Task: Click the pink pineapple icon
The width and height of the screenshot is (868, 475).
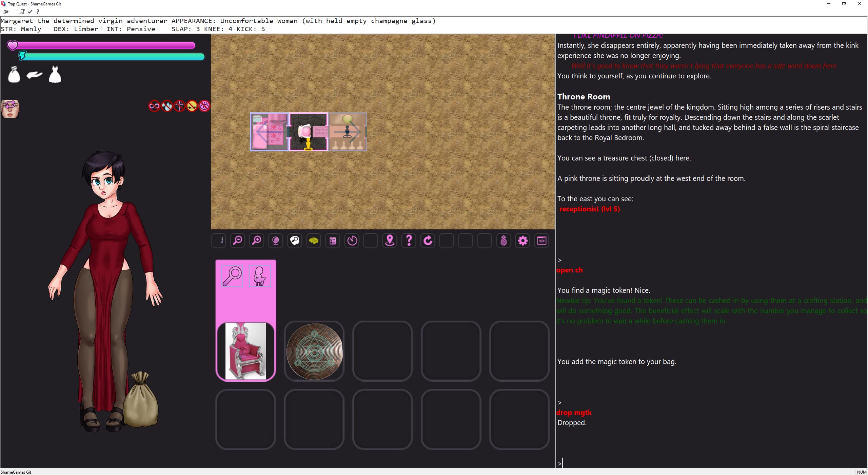Action: (x=504, y=241)
